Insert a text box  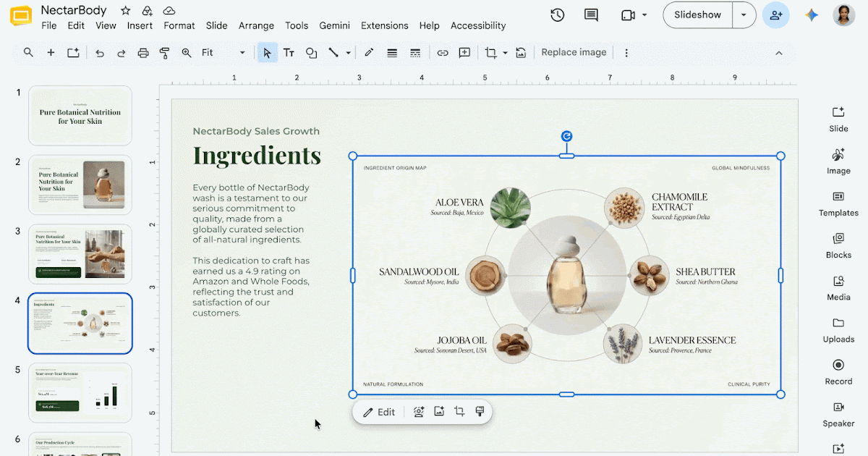289,53
